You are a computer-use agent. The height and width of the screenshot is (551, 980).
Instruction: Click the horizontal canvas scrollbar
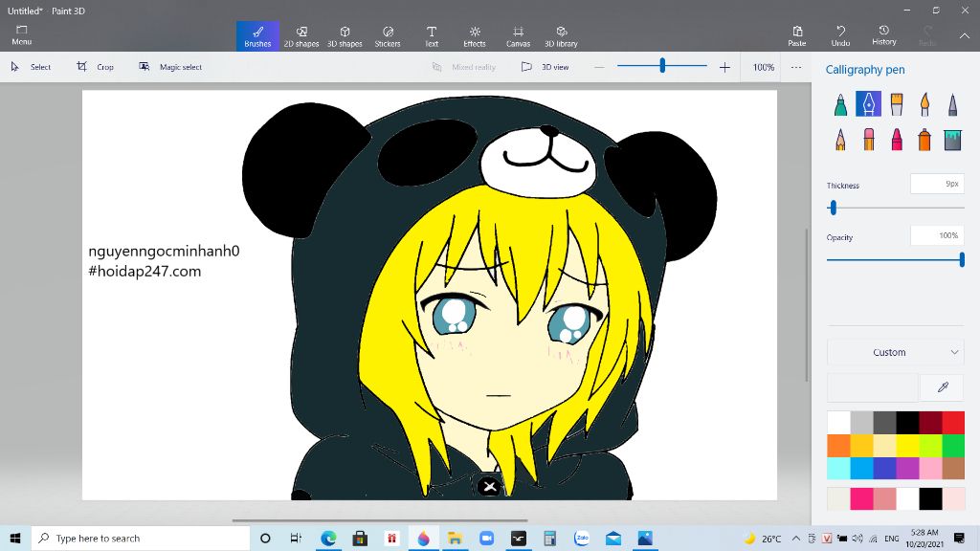(380, 519)
